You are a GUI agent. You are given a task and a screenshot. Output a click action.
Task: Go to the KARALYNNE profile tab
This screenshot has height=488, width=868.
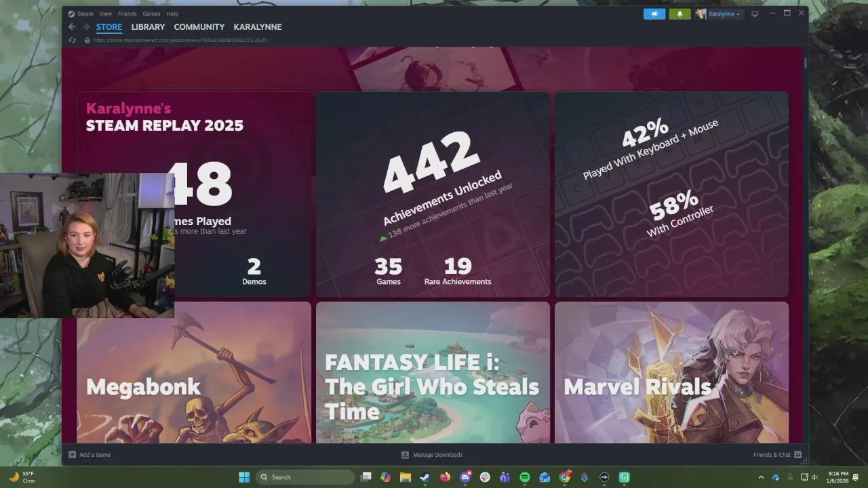258,27
